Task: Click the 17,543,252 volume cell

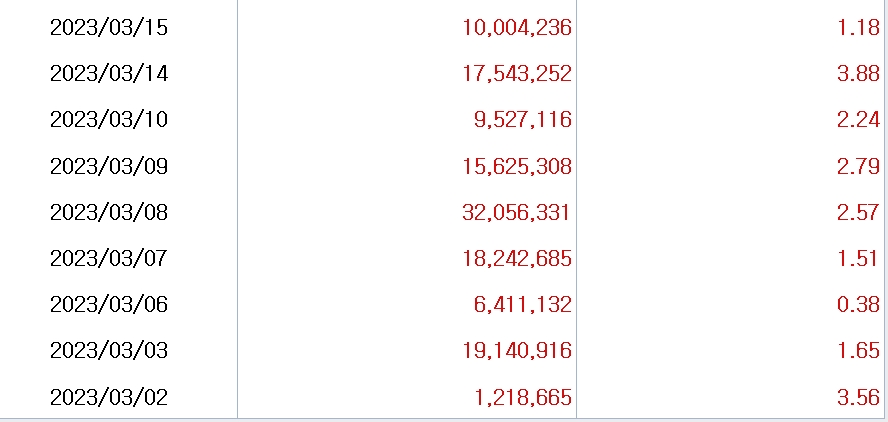Action: [x=517, y=73]
